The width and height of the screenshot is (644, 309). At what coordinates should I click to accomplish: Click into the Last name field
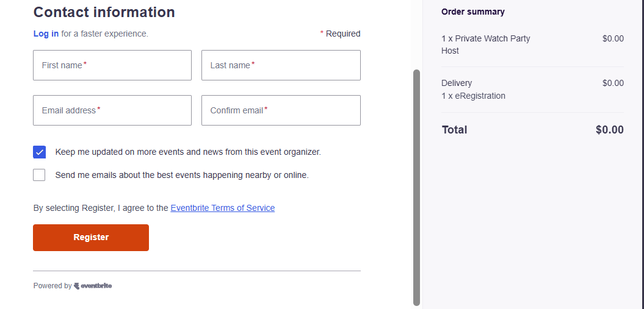click(x=281, y=65)
